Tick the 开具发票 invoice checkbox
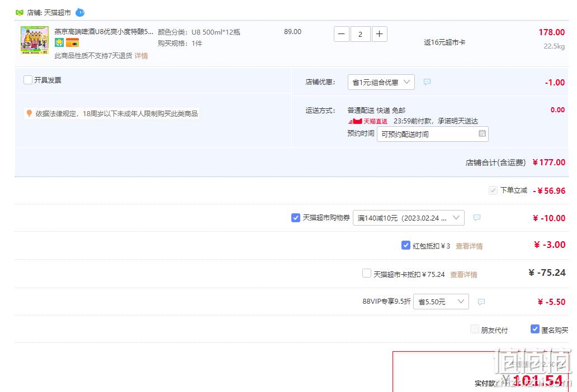 pyautogui.click(x=27, y=80)
